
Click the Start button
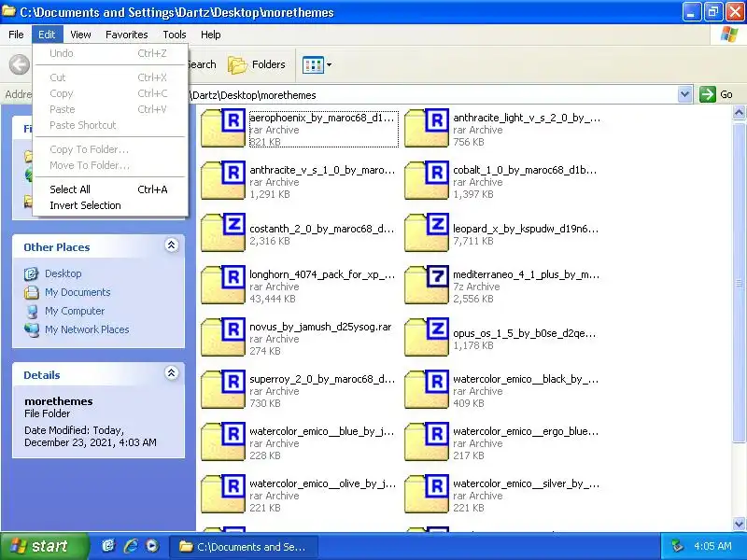(44, 546)
